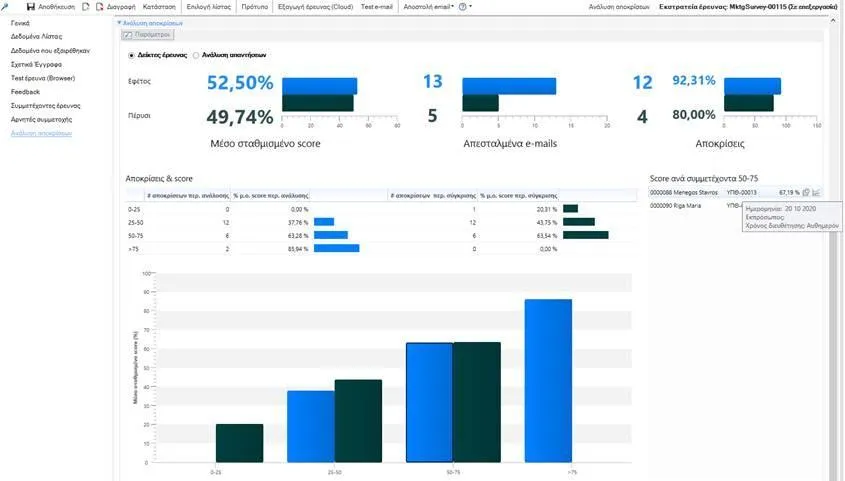Open Δεδομένα Λίστας in the sidebar
The width and height of the screenshot is (845, 481).
(36, 37)
